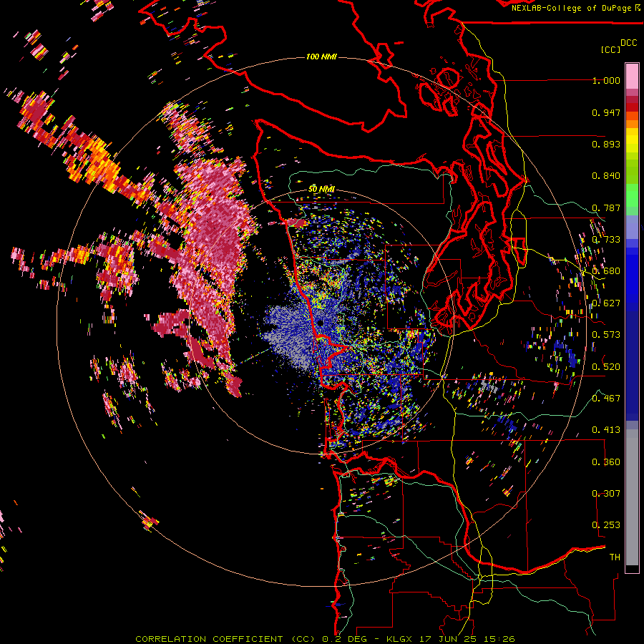This screenshot has width=644, height=644.
Task: Select the 0.467 scale value
Action: [x=606, y=399]
